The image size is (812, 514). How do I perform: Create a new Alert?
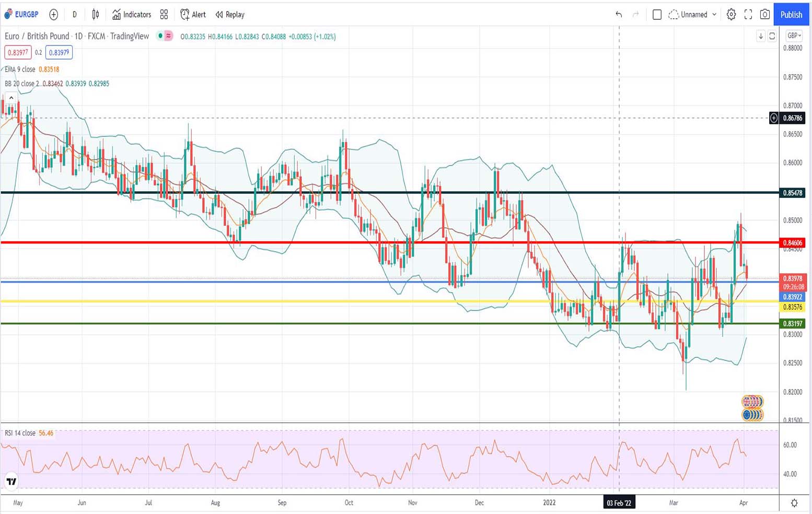(x=193, y=15)
